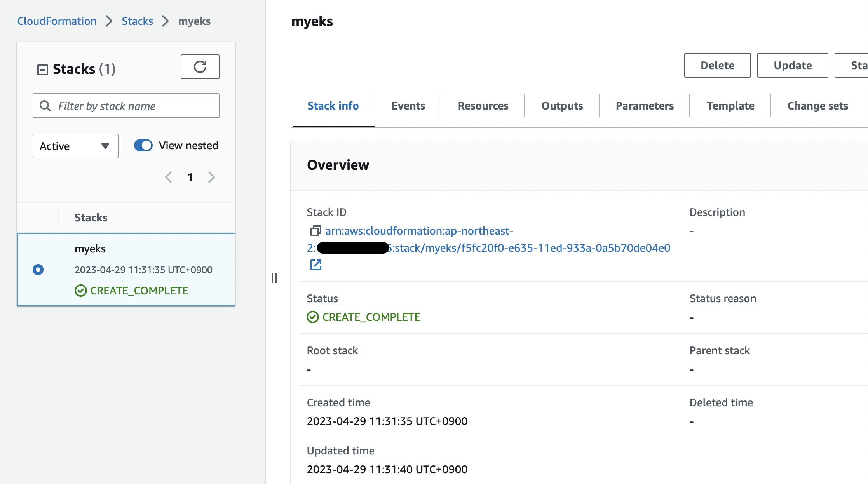Click stack creation time 2023-04-29 11:31:35 in list
The image size is (868, 484).
(x=143, y=270)
